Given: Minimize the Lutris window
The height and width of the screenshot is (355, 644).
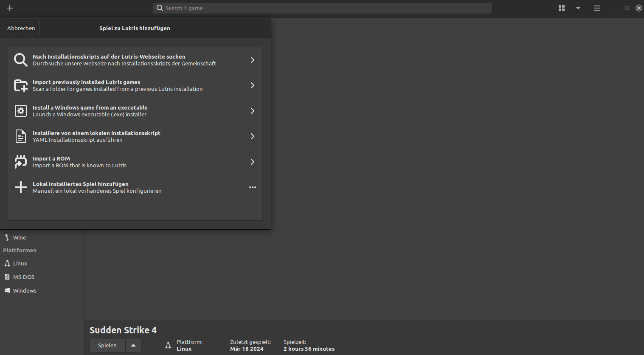Looking at the screenshot, I should 615,8.
